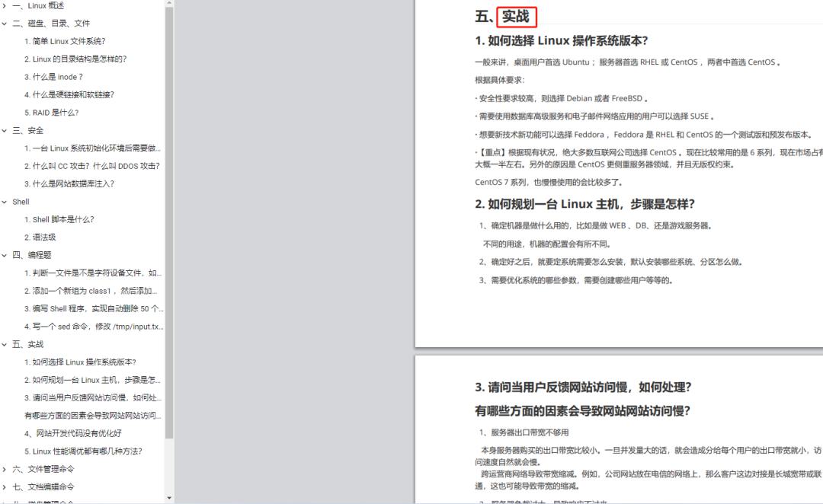The height and width of the screenshot is (504, 823).
Task: Go to 2. 什么叫 CC 攻击? 什么叫 DDOS 攻击?
Action: pos(92,166)
